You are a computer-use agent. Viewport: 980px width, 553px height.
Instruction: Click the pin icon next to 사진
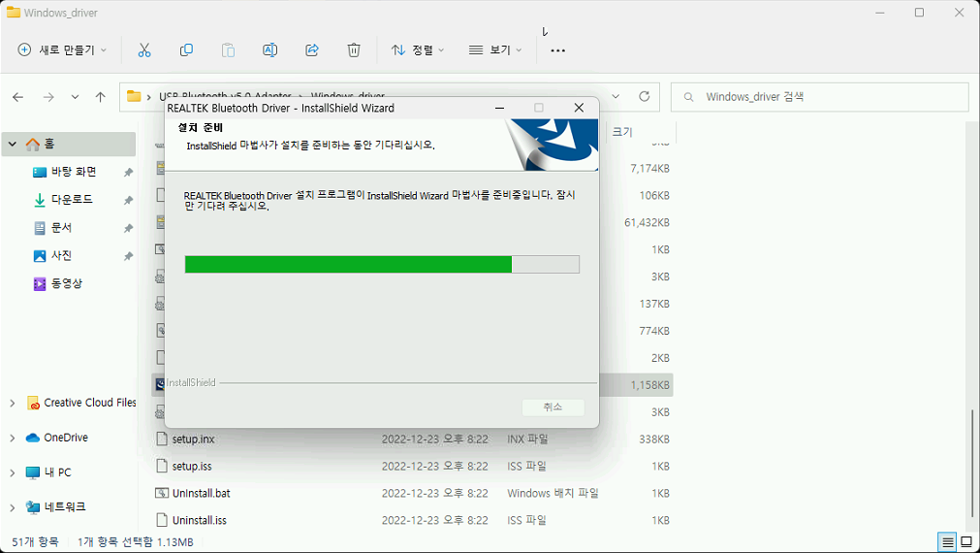128,256
